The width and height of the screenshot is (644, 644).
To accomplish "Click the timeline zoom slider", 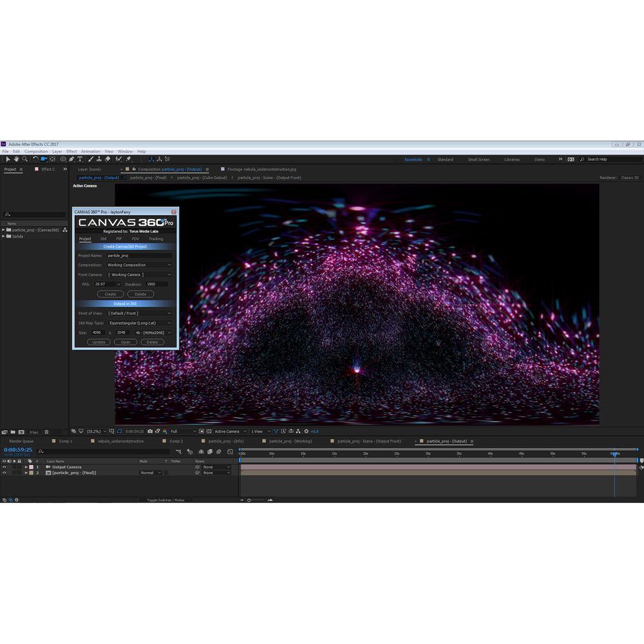I will pyautogui.click(x=249, y=500).
